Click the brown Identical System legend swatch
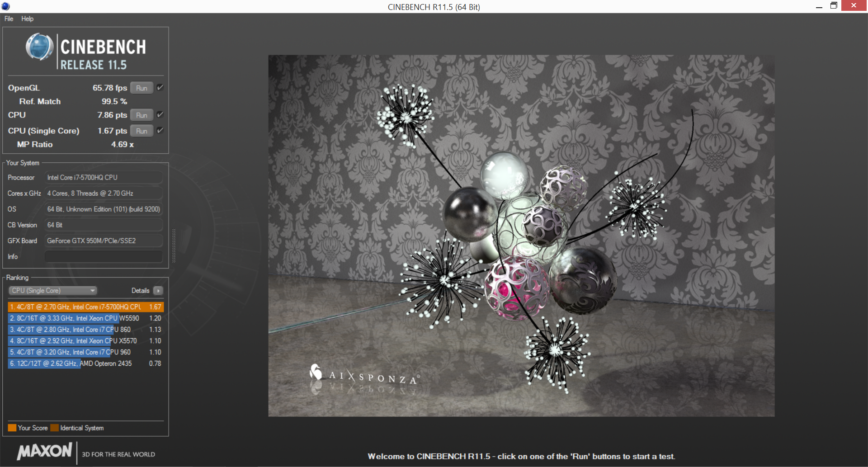The width and height of the screenshot is (868, 467). click(55, 428)
